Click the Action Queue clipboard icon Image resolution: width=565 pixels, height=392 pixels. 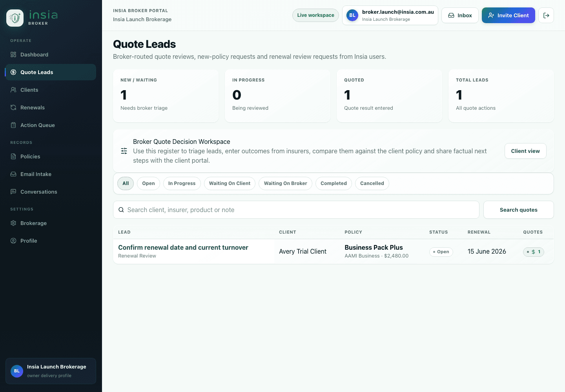tap(13, 125)
